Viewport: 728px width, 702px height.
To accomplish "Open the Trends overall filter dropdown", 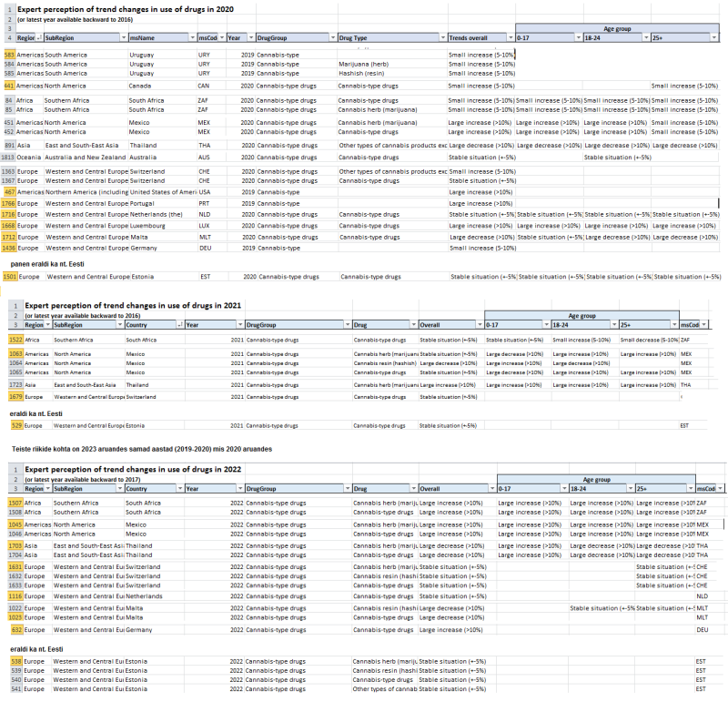I will coord(510,38).
